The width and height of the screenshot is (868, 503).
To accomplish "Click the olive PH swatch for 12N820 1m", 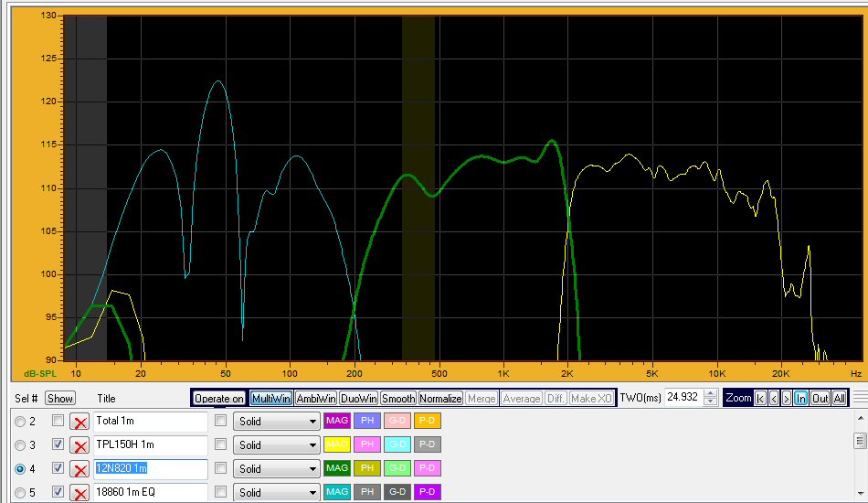I will coord(367,468).
